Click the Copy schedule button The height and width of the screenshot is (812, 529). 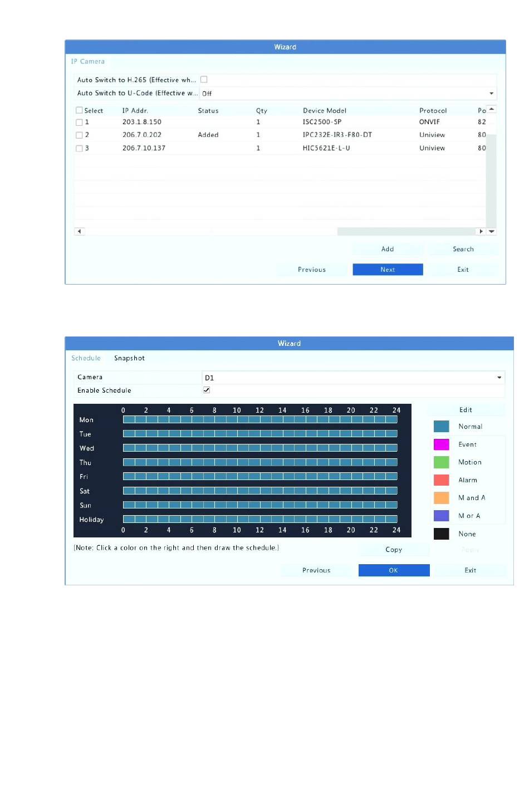[x=394, y=550]
